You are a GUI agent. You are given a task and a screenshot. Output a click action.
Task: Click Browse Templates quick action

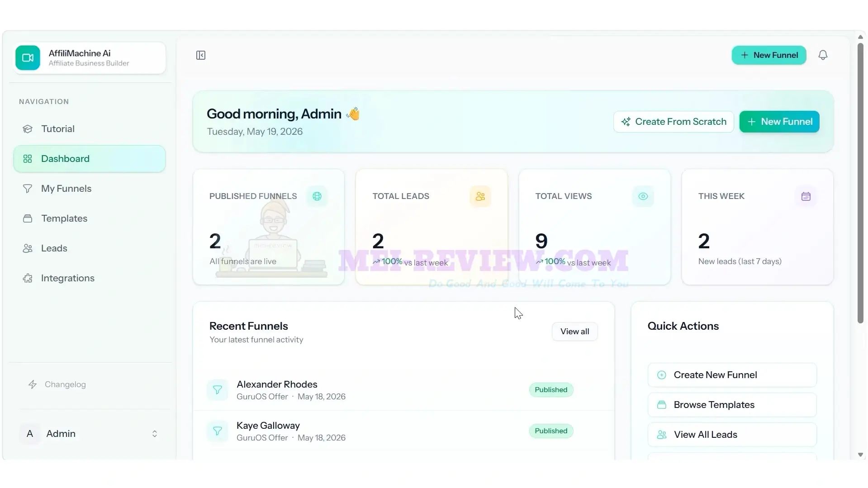[732, 405]
